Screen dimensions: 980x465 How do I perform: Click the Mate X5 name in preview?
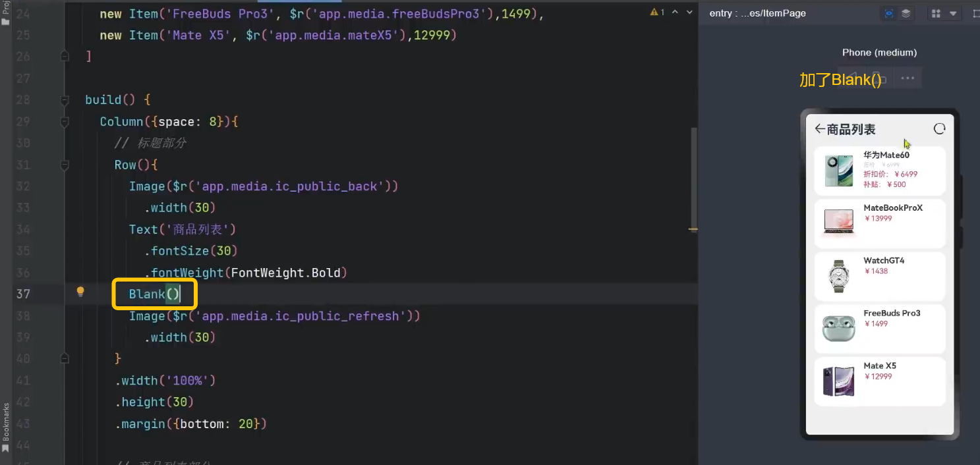click(880, 366)
